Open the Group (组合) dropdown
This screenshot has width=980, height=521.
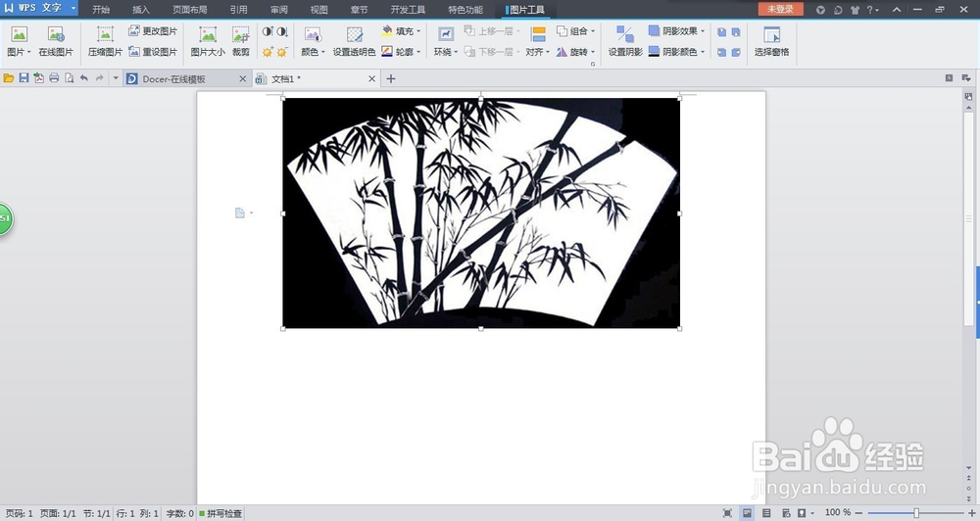click(575, 30)
